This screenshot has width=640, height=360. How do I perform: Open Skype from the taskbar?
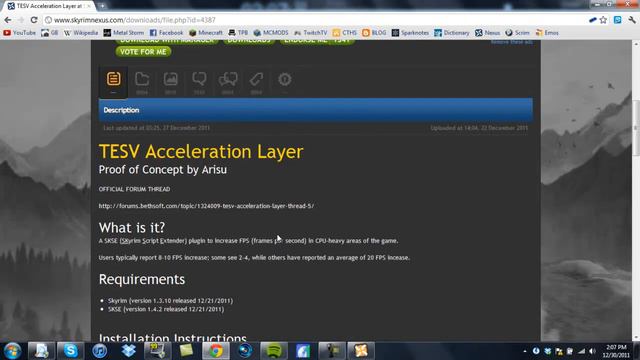coord(71,351)
